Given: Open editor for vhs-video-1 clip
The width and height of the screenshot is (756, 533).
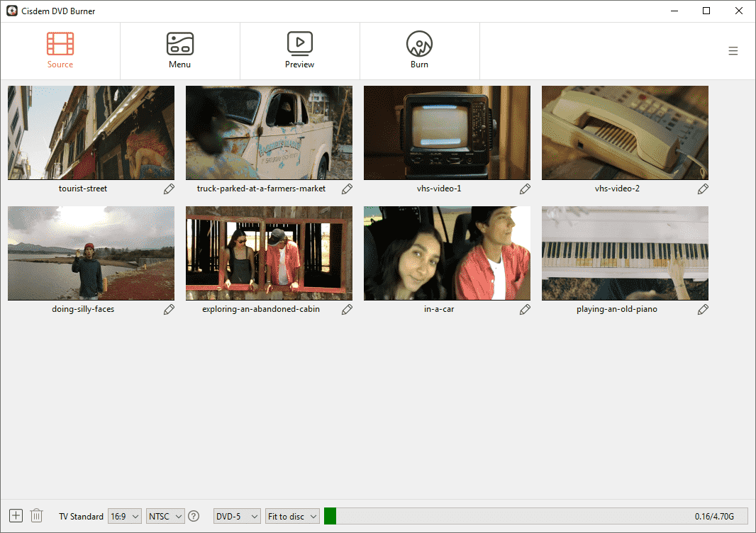Looking at the screenshot, I should tap(525, 189).
